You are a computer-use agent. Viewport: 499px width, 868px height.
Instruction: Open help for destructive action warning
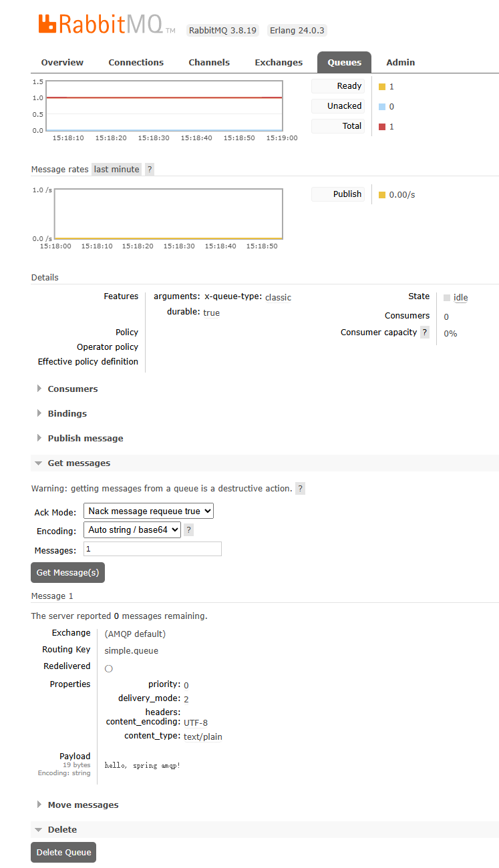pyautogui.click(x=301, y=489)
